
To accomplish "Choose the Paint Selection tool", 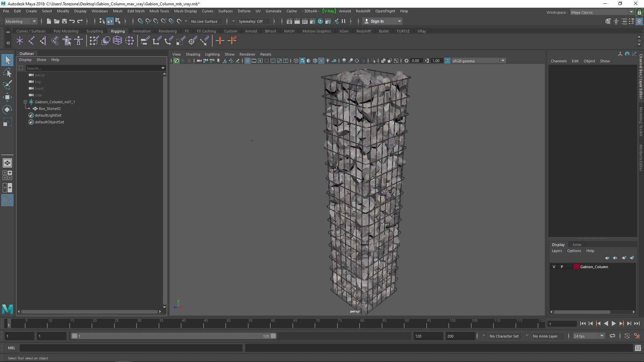I will (x=7, y=84).
